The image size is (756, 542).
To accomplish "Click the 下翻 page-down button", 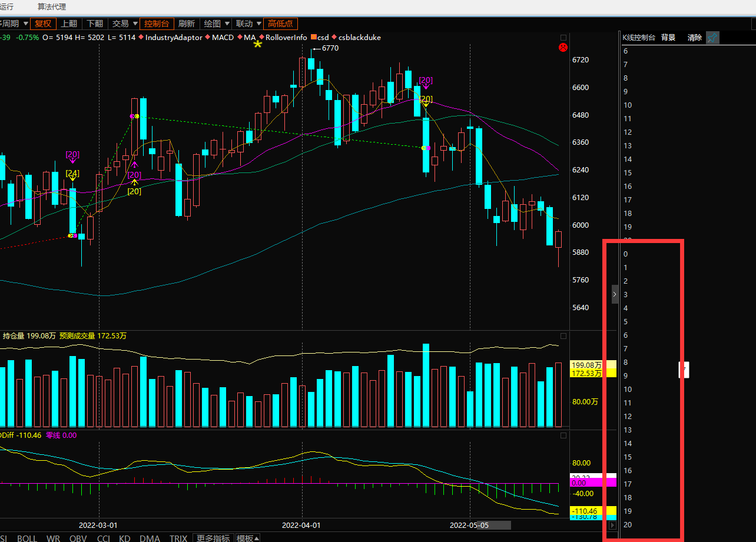I will (x=94, y=24).
